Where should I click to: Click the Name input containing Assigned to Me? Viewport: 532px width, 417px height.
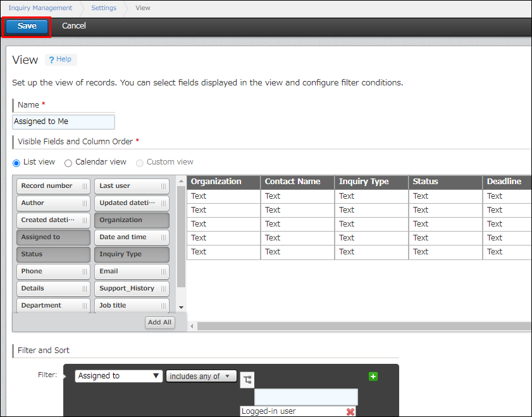[63, 121]
